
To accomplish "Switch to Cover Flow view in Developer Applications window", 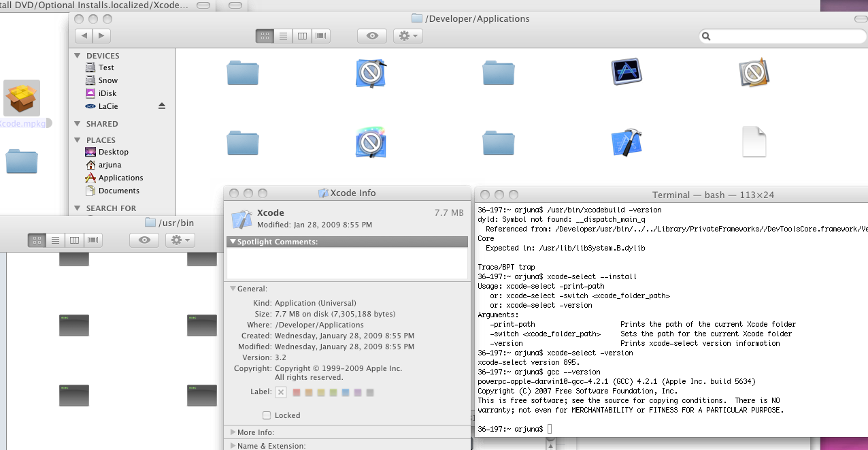I will [320, 36].
